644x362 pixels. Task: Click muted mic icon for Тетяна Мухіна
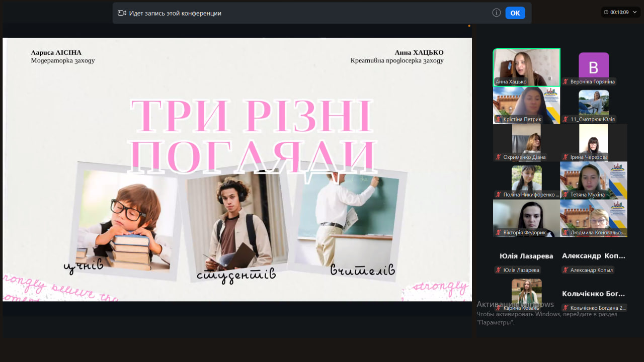566,195
